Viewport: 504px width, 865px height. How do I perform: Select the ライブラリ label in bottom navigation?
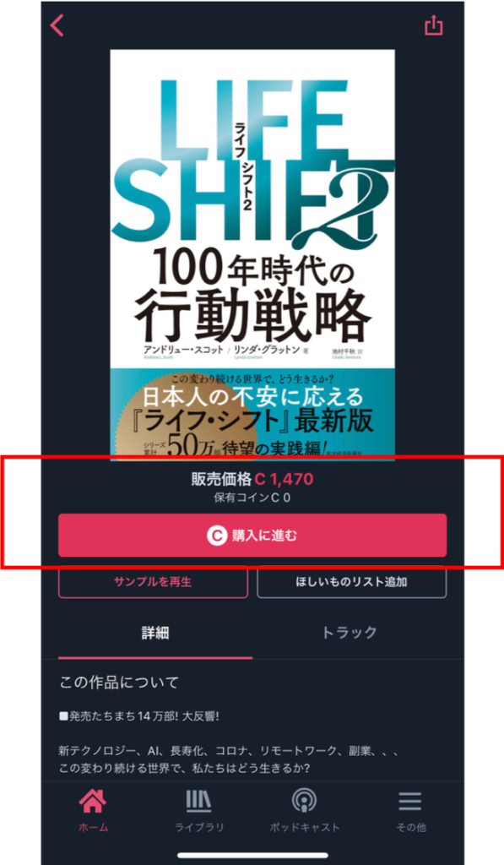pos(199,828)
